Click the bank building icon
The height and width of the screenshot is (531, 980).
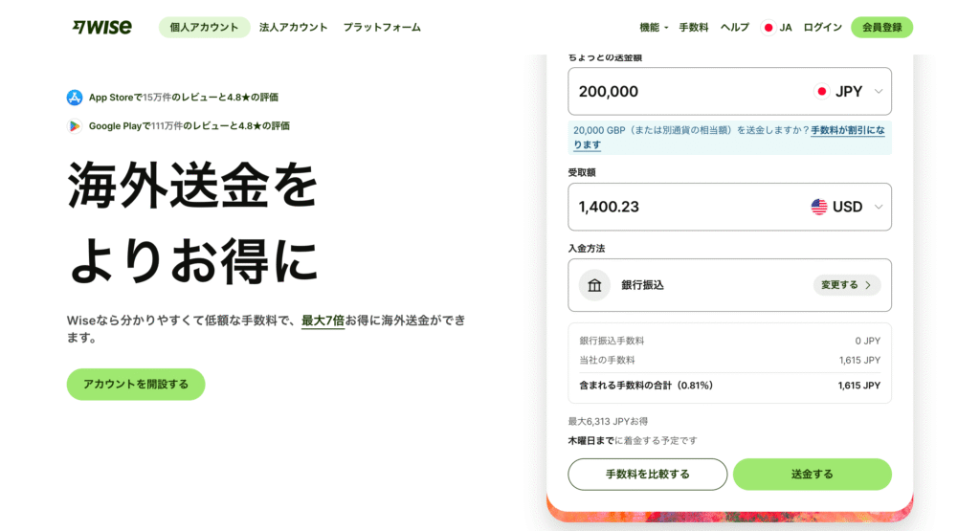click(x=594, y=285)
